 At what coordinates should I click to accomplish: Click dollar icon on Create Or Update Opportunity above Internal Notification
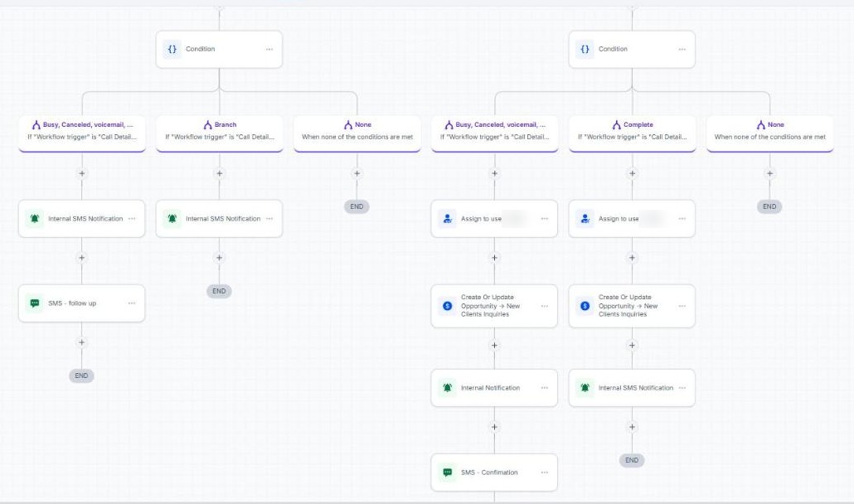tap(447, 306)
